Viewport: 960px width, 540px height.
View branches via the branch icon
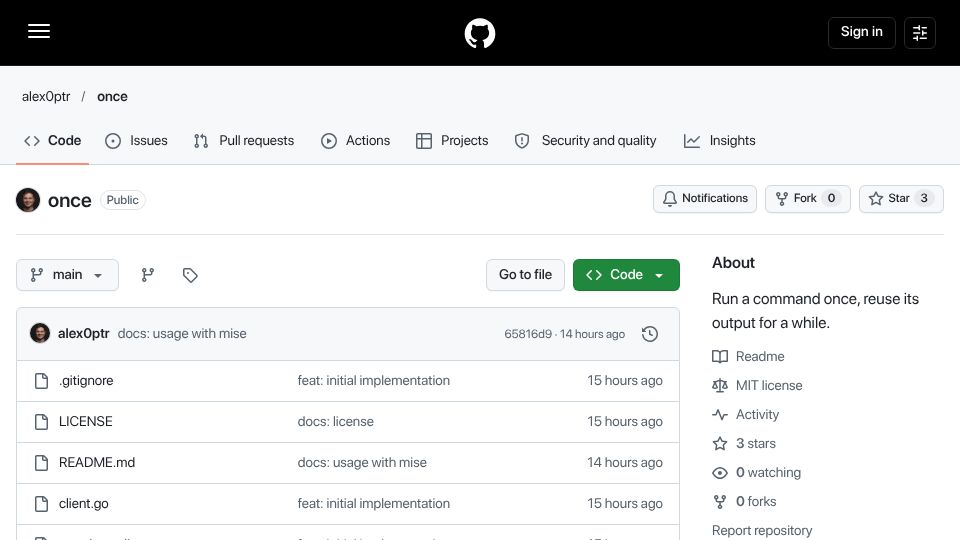tap(148, 275)
